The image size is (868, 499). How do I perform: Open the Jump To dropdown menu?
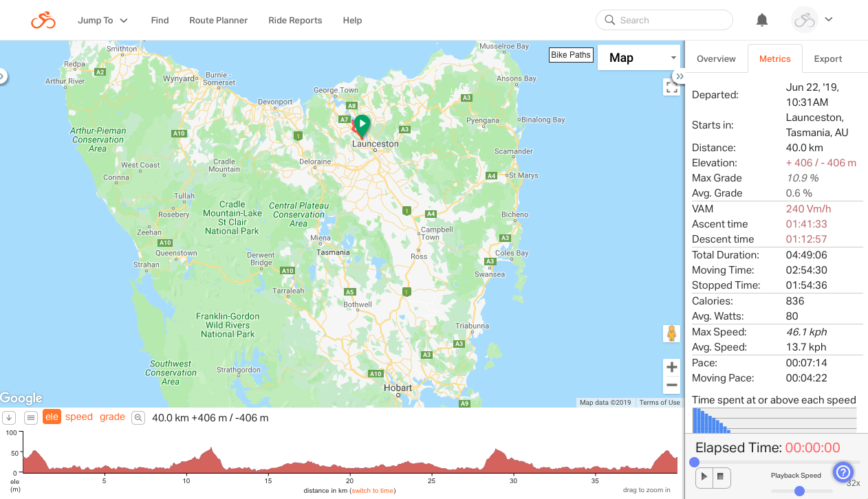(102, 21)
